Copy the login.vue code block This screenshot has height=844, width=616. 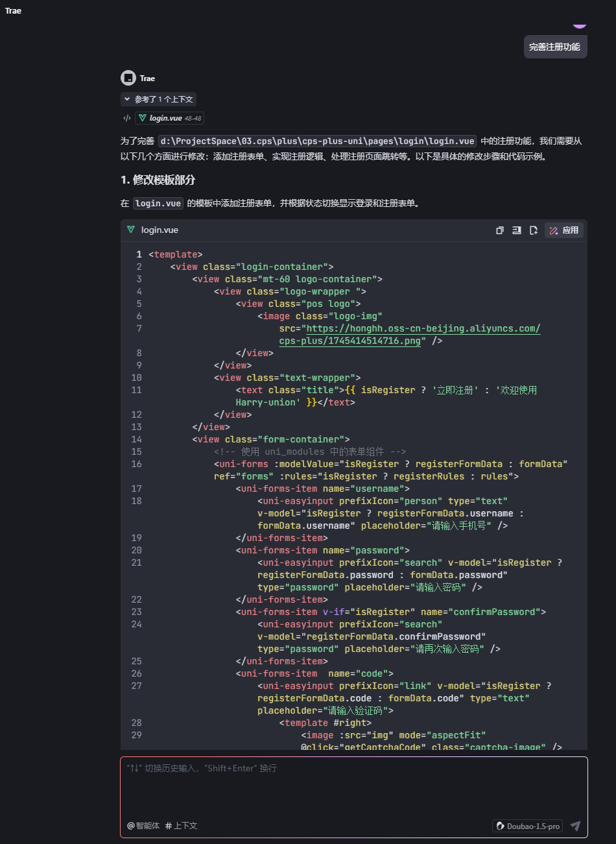point(500,230)
